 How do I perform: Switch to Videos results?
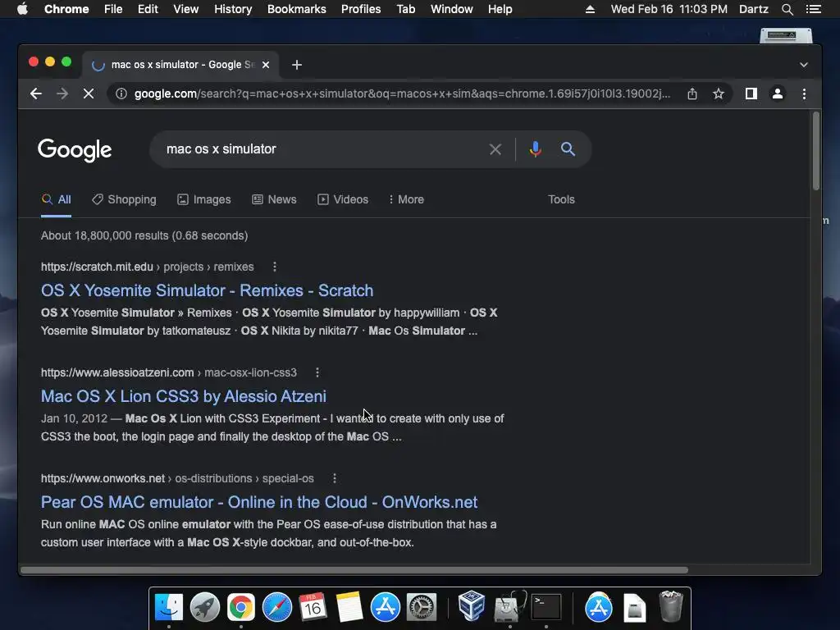(x=343, y=199)
